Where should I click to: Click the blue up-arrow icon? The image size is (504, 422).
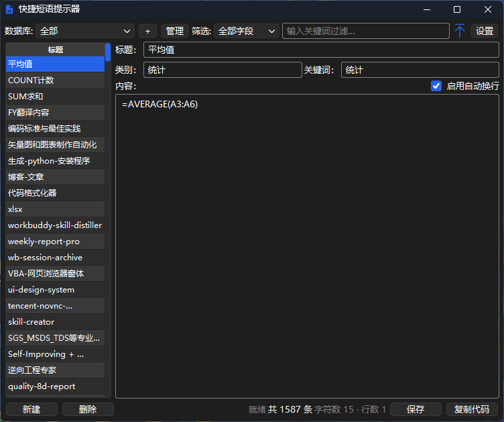click(x=460, y=31)
